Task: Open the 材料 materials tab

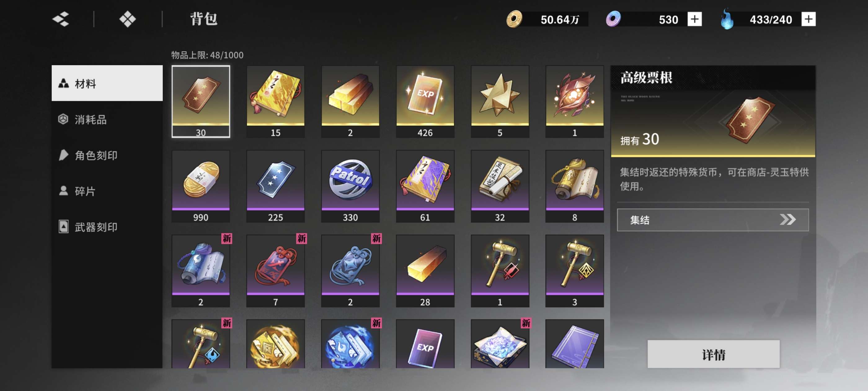Action: (x=107, y=83)
